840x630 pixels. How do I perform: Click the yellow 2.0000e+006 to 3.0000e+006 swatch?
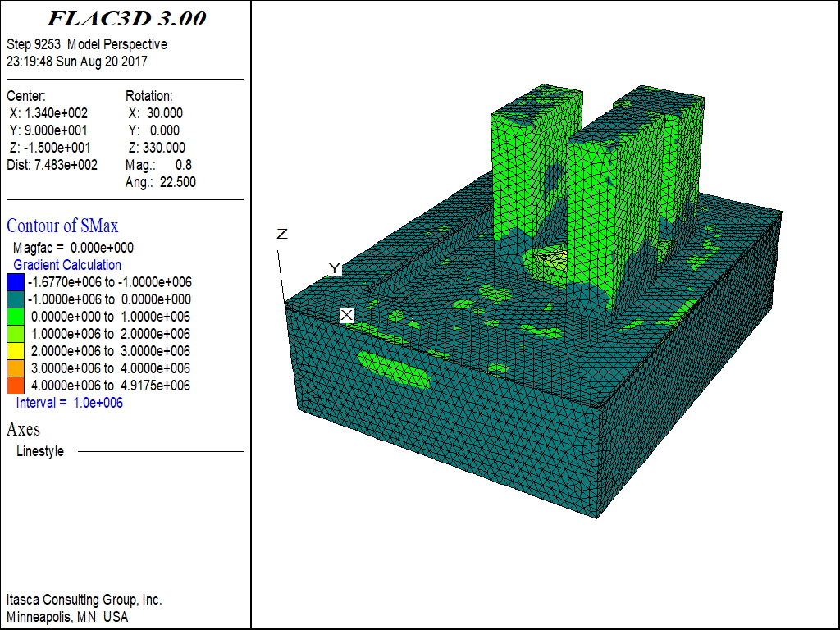tap(15, 351)
